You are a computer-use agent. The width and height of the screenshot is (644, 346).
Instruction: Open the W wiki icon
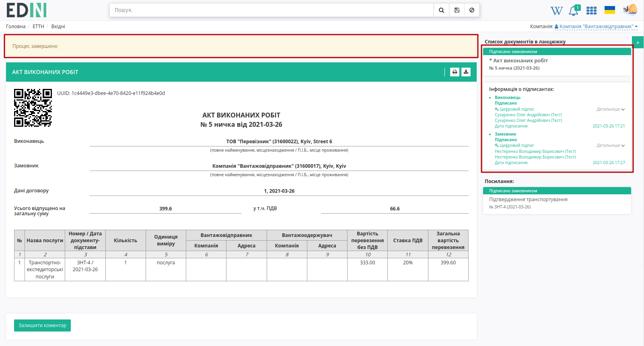coord(556,11)
